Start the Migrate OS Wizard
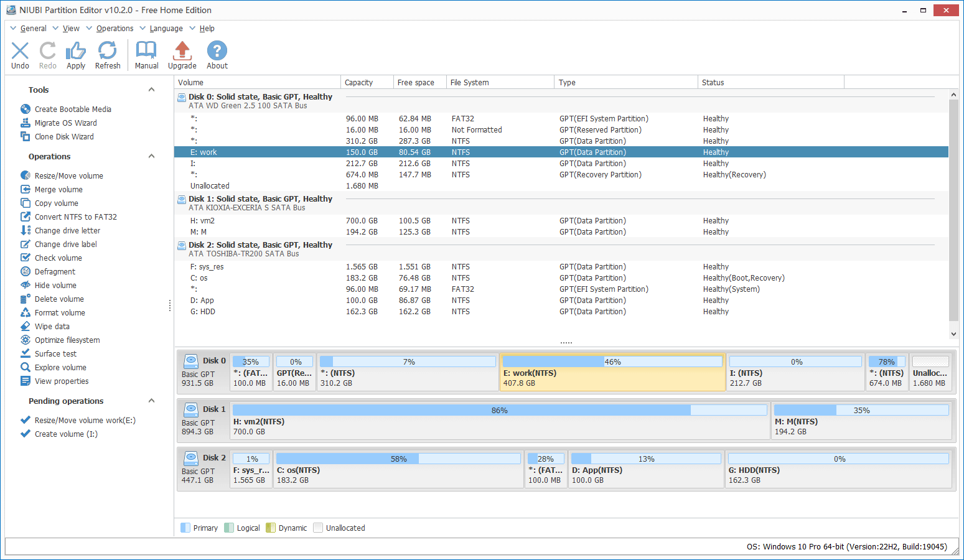 pos(65,123)
